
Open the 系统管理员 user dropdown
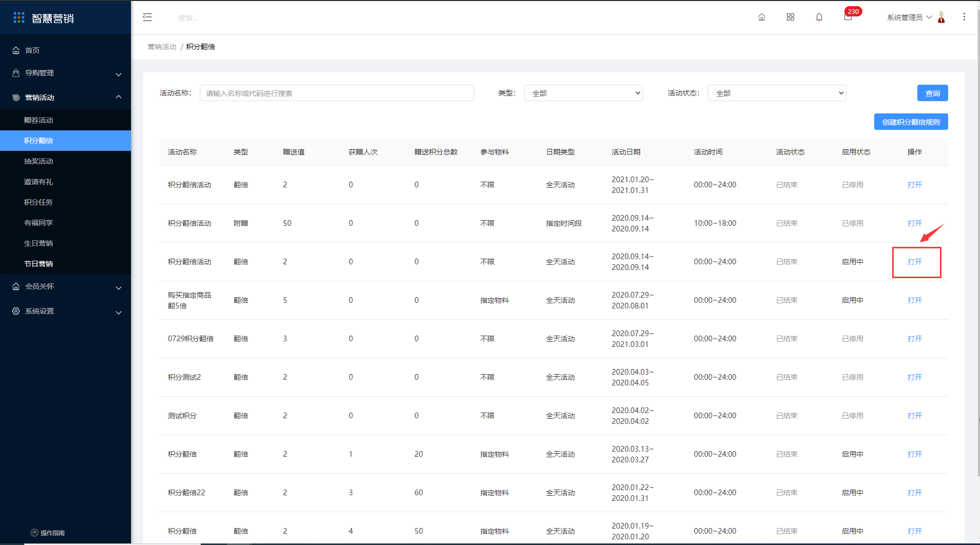909,17
